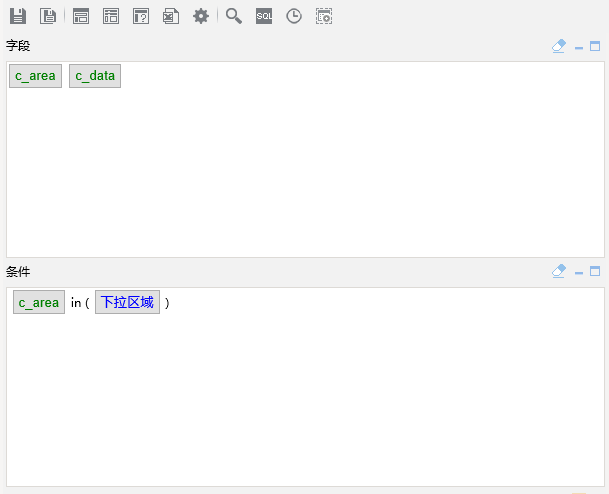Viewport: 609px width, 494px height.
Task: Click the Save icon in toolbar
Action: point(18,16)
